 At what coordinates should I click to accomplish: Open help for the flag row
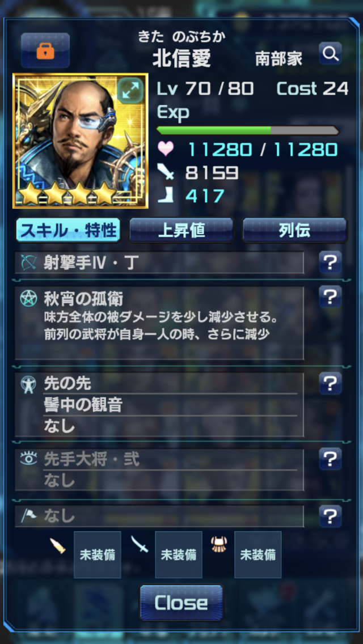click(331, 516)
